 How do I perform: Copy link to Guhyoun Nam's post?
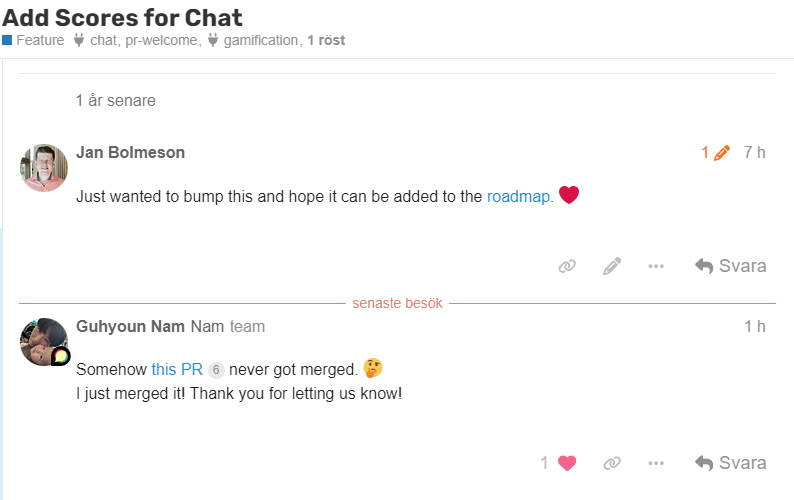pos(612,463)
